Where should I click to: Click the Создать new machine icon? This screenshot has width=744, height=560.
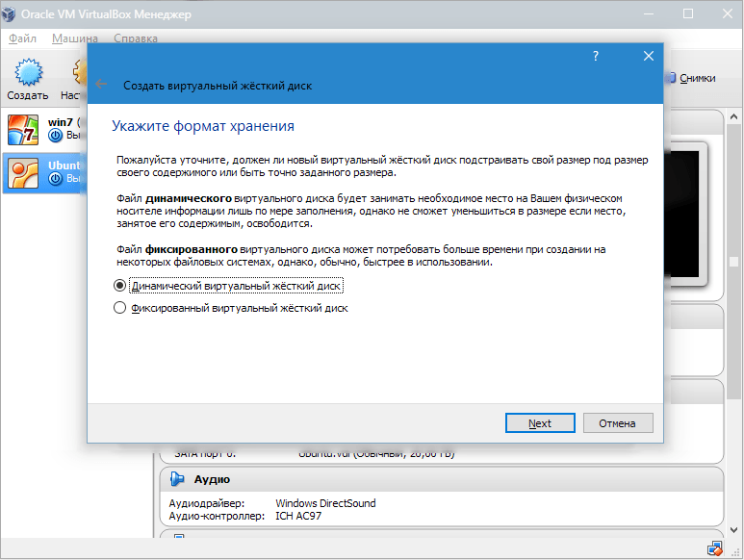pyautogui.click(x=27, y=73)
